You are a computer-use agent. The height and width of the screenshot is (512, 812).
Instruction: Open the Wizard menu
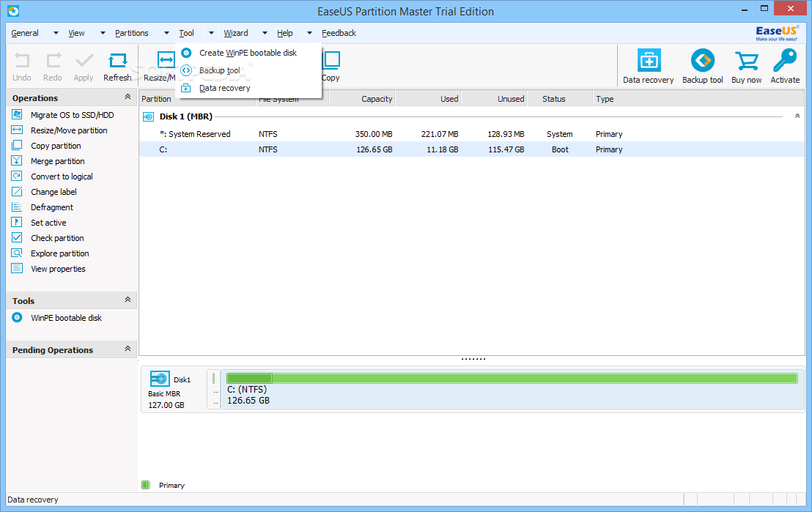click(x=236, y=33)
